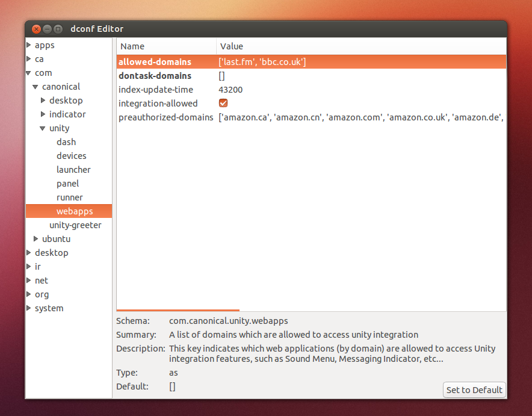Screen dimensions: 532x416
Task: Expand the ubuntu tree node
Action: click(36, 238)
